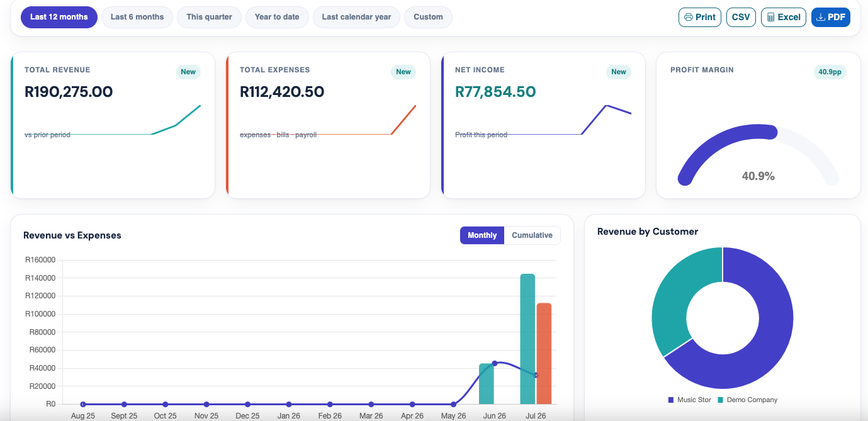Click the download icon in PDF button
This screenshot has width=868, height=421.
[820, 17]
